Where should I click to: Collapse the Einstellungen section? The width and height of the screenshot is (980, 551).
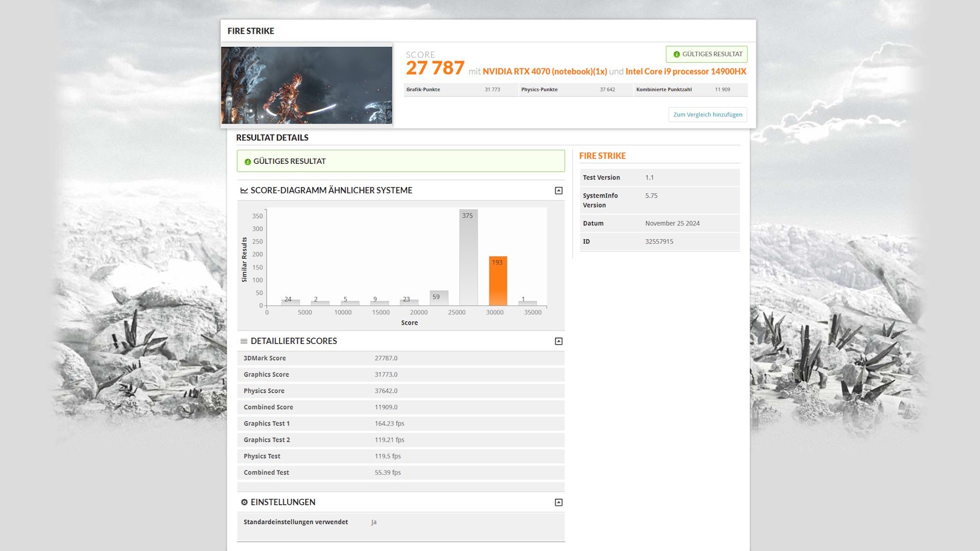pyautogui.click(x=558, y=503)
